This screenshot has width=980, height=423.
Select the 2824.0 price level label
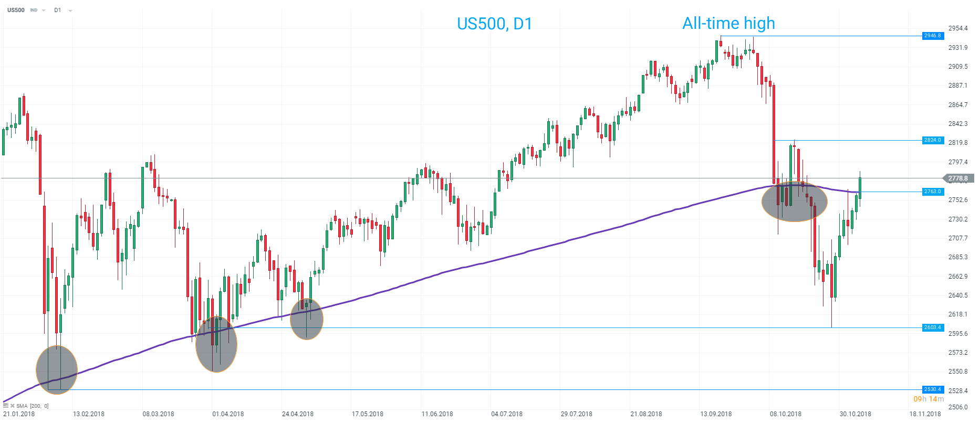tap(933, 140)
